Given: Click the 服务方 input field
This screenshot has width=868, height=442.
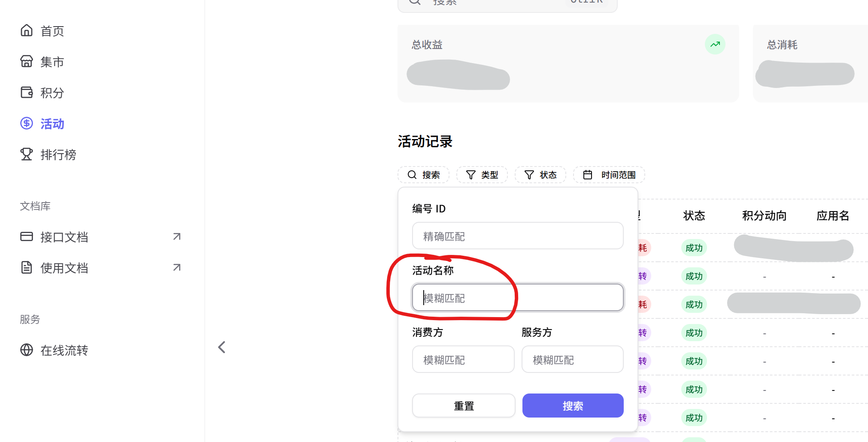Looking at the screenshot, I should pyautogui.click(x=573, y=359).
